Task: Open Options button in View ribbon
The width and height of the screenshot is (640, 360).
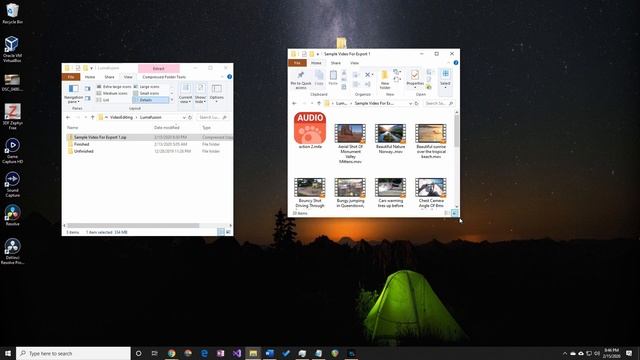Action: coord(217,93)
